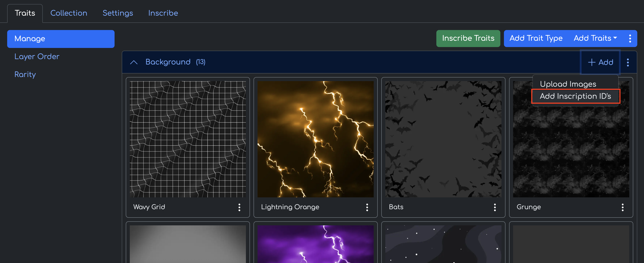Open the Bats trait options menu
The height and width of the screenshot is (263, 644).
coord(495,207)
